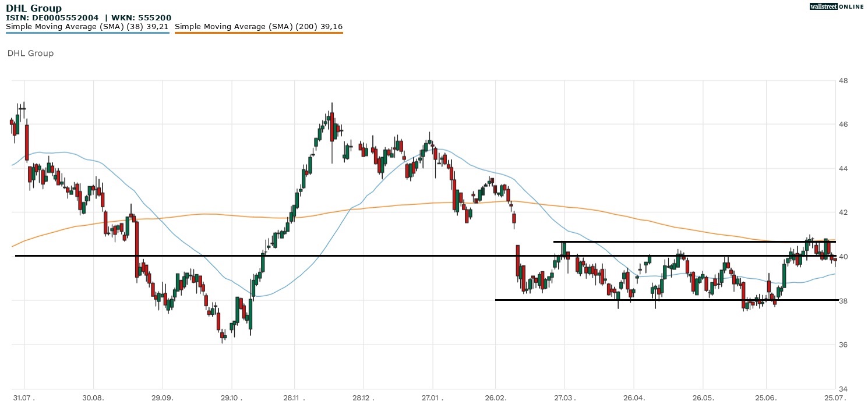Select the 29.10. date axis label
The width and height of the screenshot is (868, 401).
[x=232, y=397]
